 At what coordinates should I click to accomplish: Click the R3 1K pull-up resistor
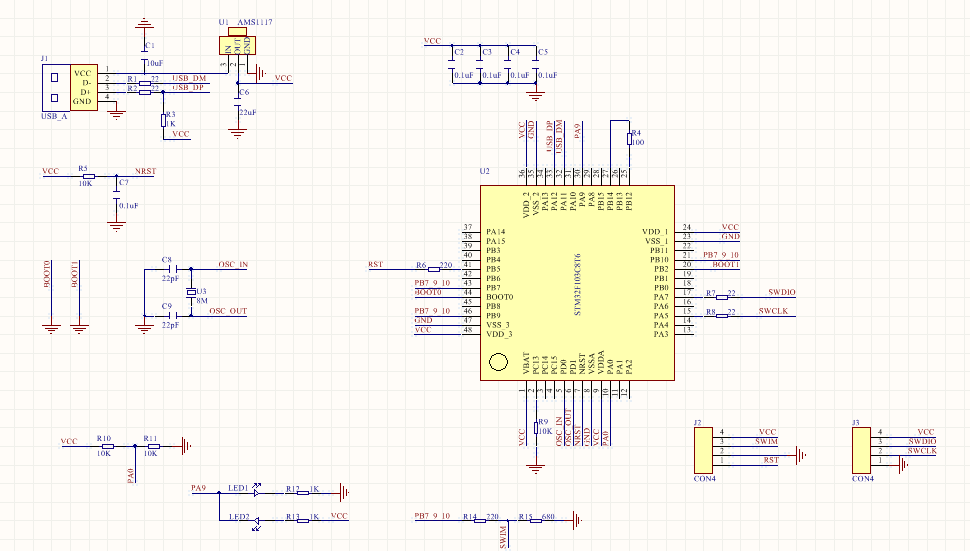pyautogui.click(x=163, y=121)
